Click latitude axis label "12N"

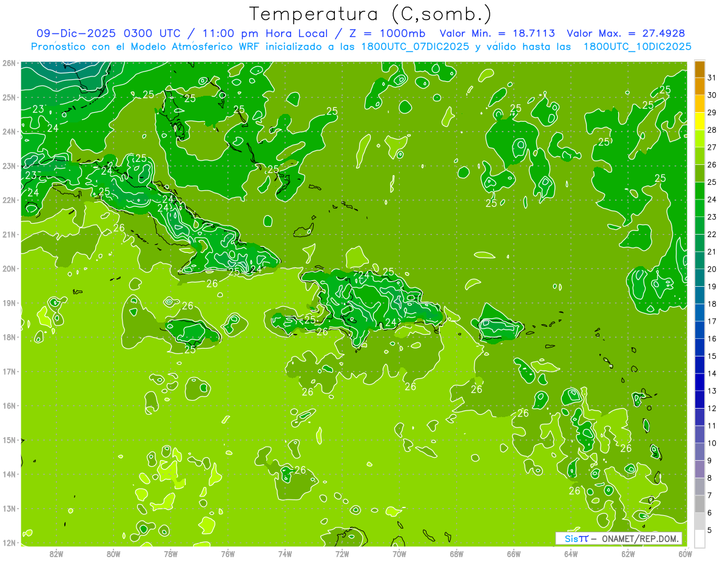click(8, 543)
